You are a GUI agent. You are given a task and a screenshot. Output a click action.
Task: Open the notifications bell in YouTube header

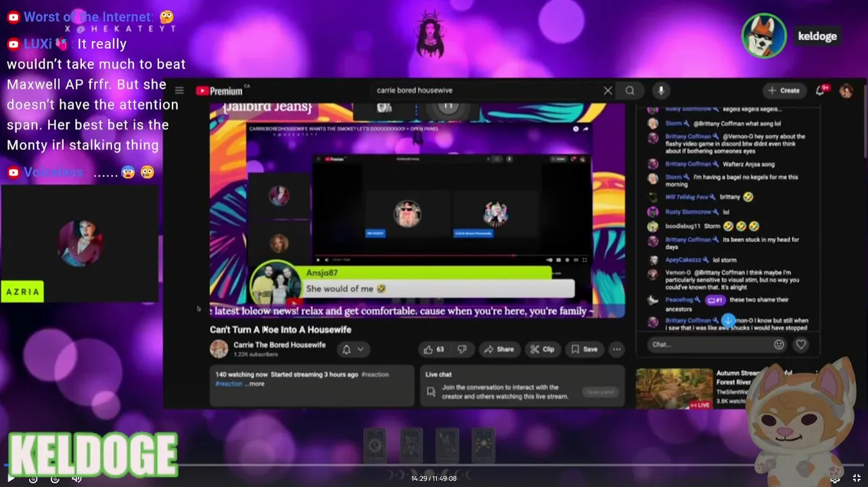821,90
